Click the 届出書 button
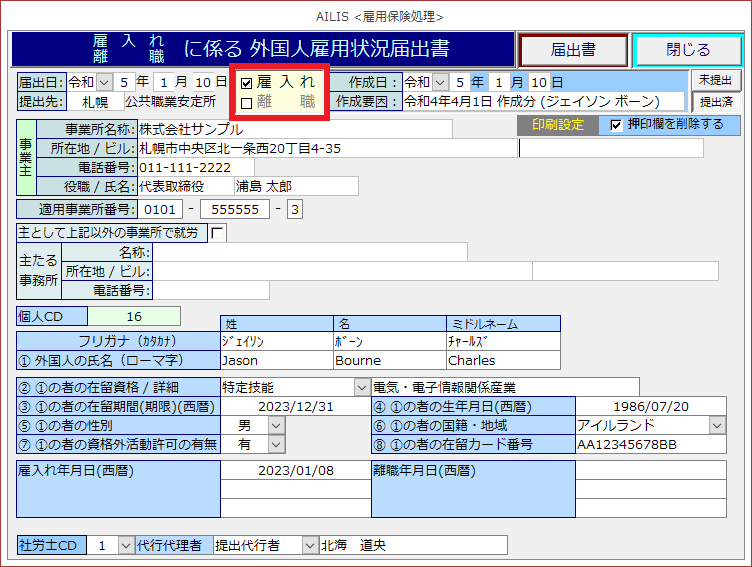 tap(573, 50)
